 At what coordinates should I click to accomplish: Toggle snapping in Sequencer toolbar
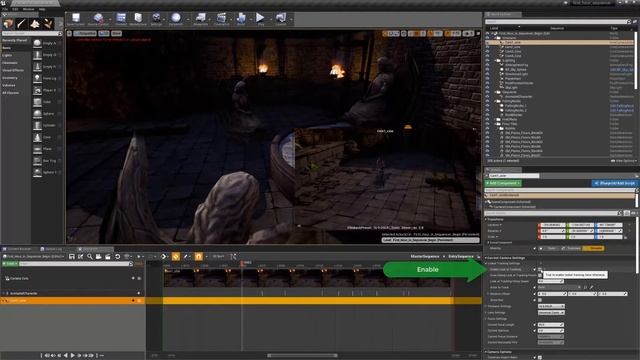click(x=198, y=256)
